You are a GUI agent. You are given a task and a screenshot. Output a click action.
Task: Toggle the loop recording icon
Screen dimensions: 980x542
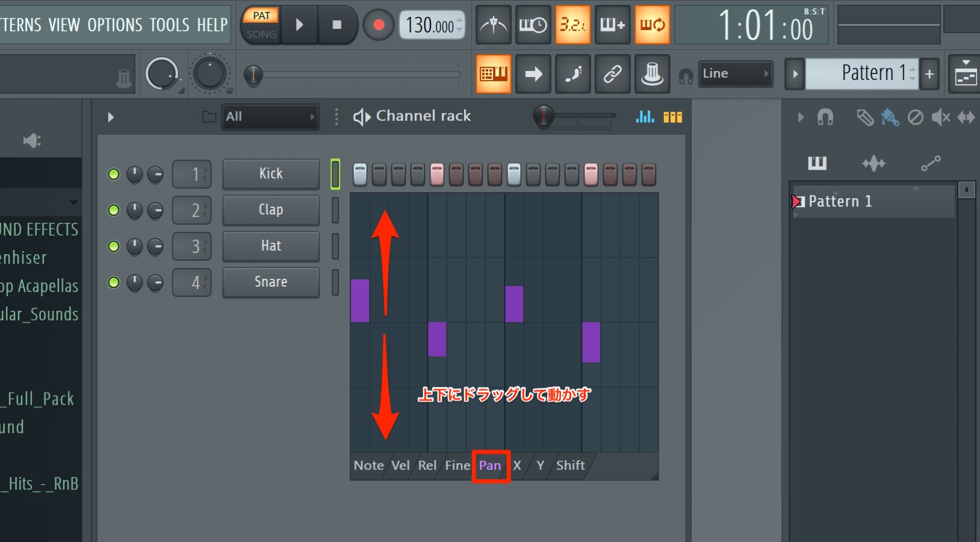pyautogui.click(x=652, y=25)
